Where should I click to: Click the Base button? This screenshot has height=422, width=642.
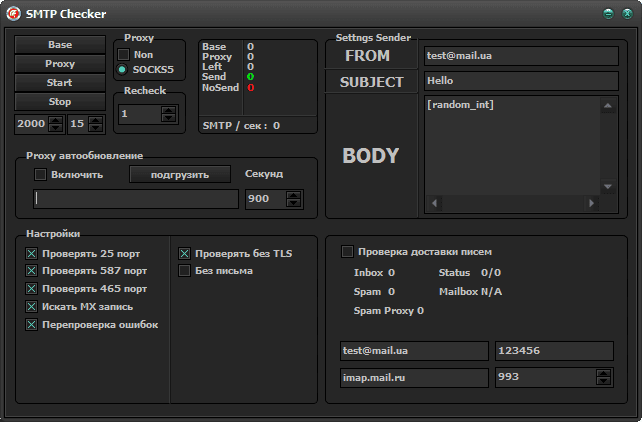(x=60, y=45)
